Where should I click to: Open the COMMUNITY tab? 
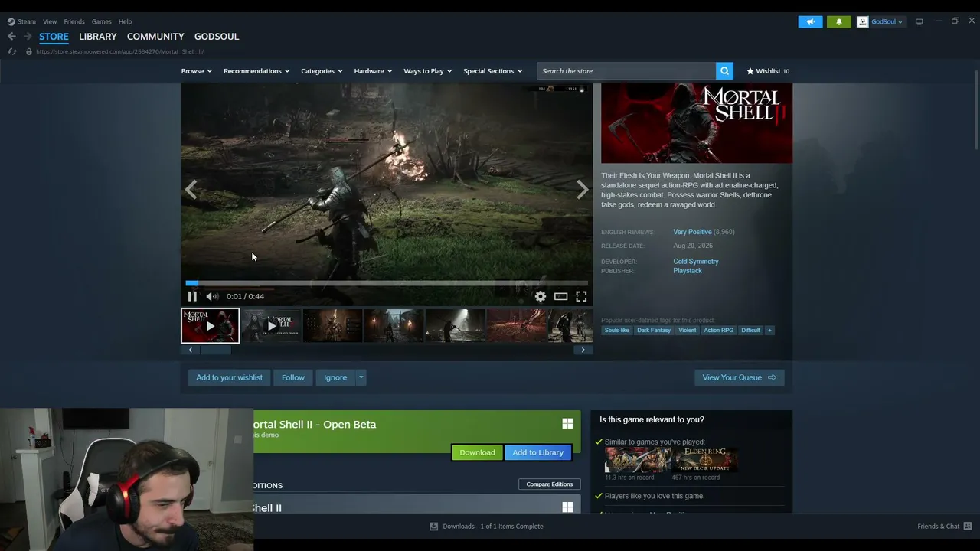(x=155, y=36)
